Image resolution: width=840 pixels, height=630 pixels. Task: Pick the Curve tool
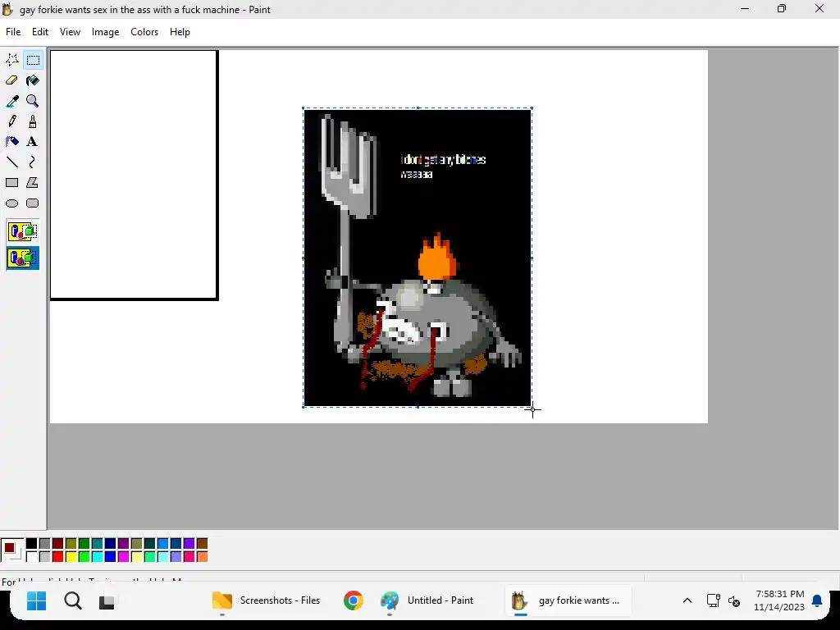(33, 162)
